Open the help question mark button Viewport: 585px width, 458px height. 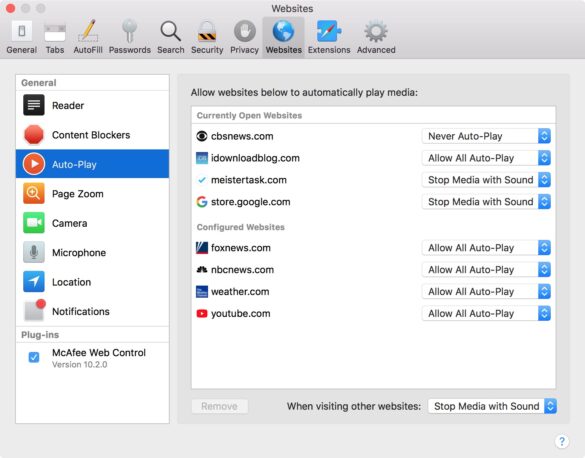pos(562,442)
